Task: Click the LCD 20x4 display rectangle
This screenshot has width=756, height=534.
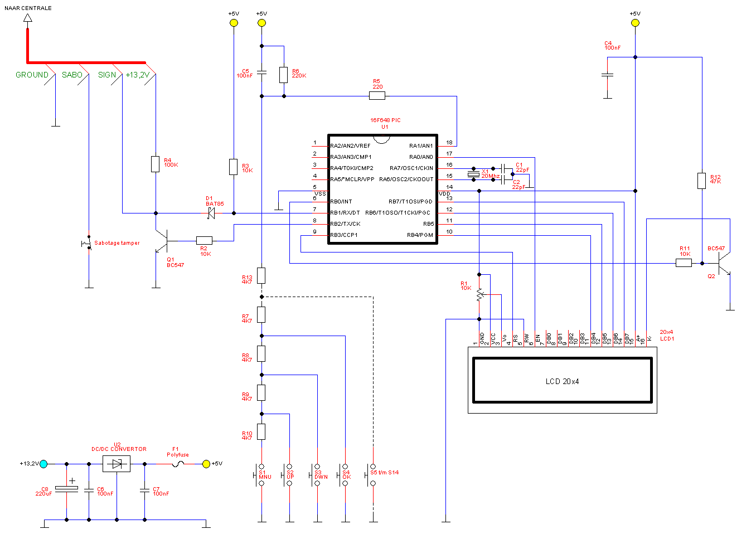Action: point(562,381)
